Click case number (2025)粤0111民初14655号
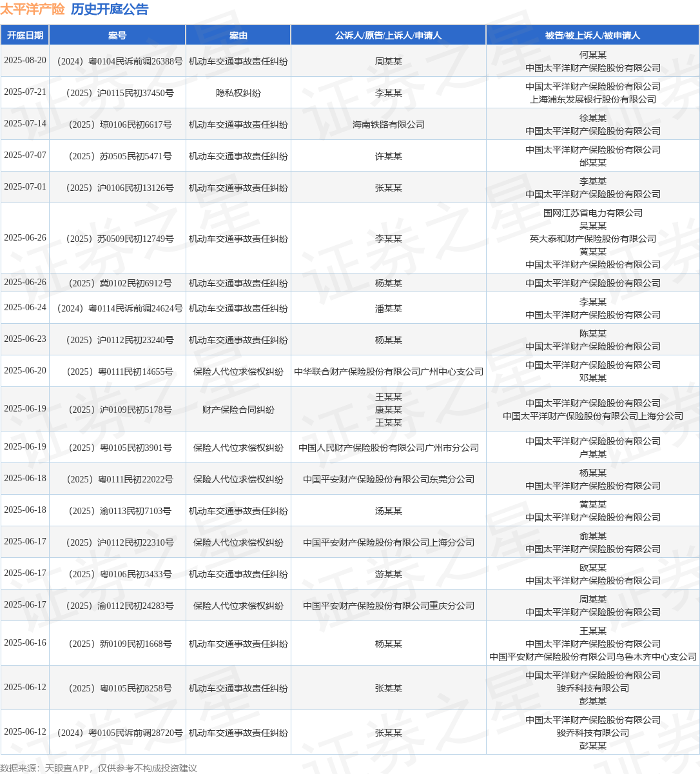700x774 pixels. coord(117,372)
